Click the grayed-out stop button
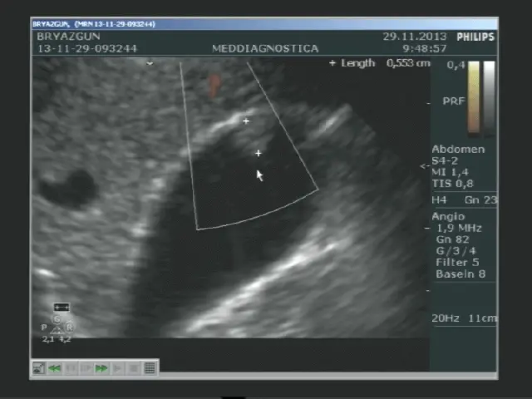 pos(133,368)
